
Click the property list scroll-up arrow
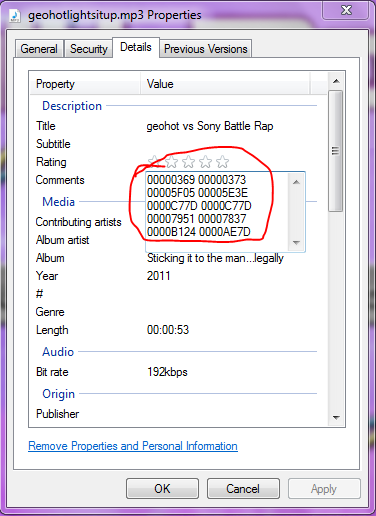coord(336,81)
